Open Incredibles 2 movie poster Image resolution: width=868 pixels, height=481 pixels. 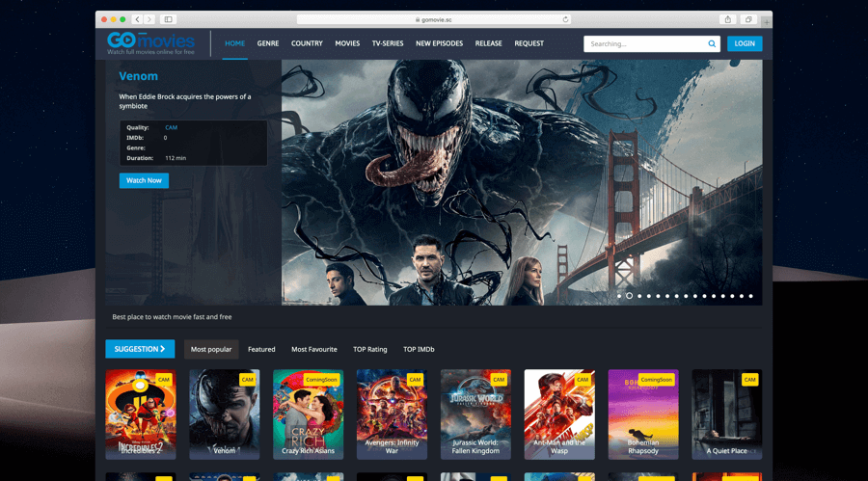[x=141, y=414]
